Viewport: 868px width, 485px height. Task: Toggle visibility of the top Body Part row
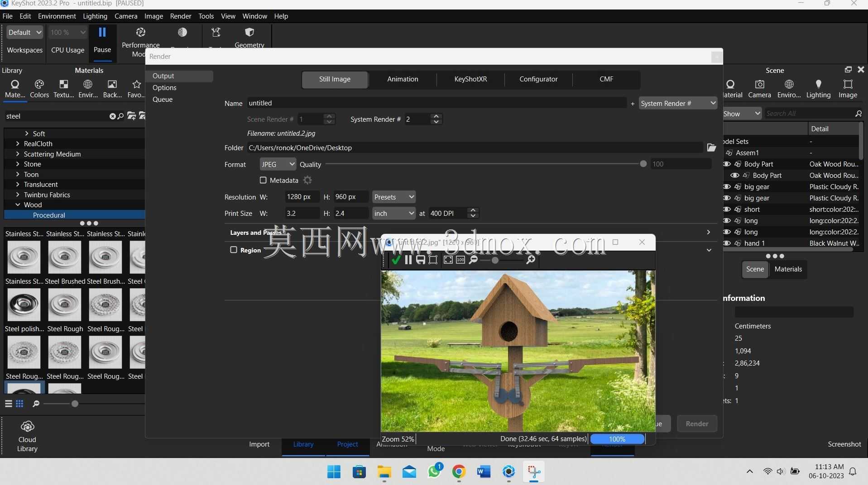click(x=727, y=164)
